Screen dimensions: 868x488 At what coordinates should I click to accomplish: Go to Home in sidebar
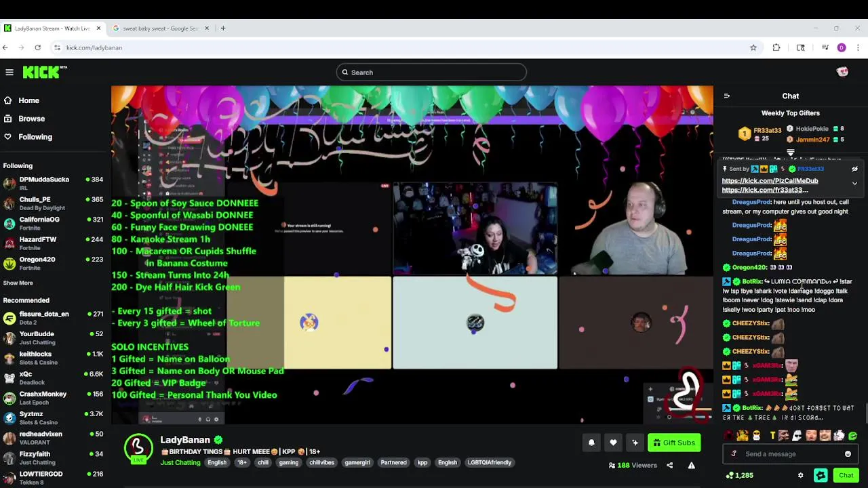(28, 100)
